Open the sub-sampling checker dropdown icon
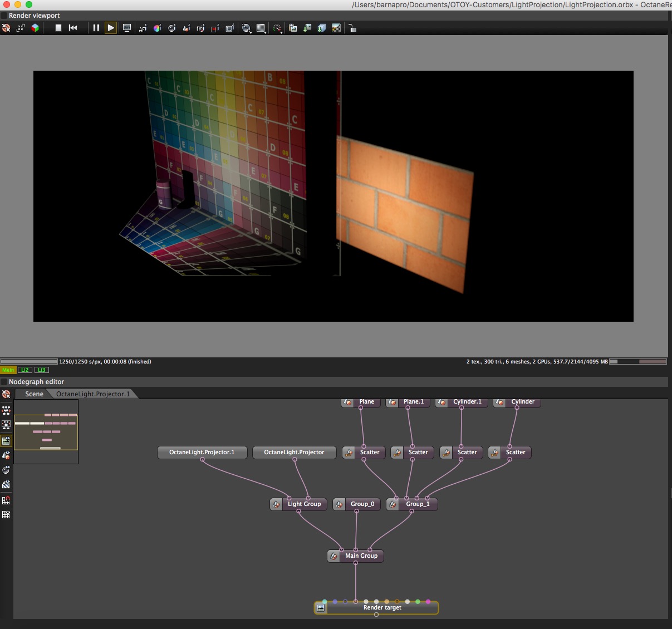Image resolution: width=672 pixels, height=629 pixels. tap(261, 28)
